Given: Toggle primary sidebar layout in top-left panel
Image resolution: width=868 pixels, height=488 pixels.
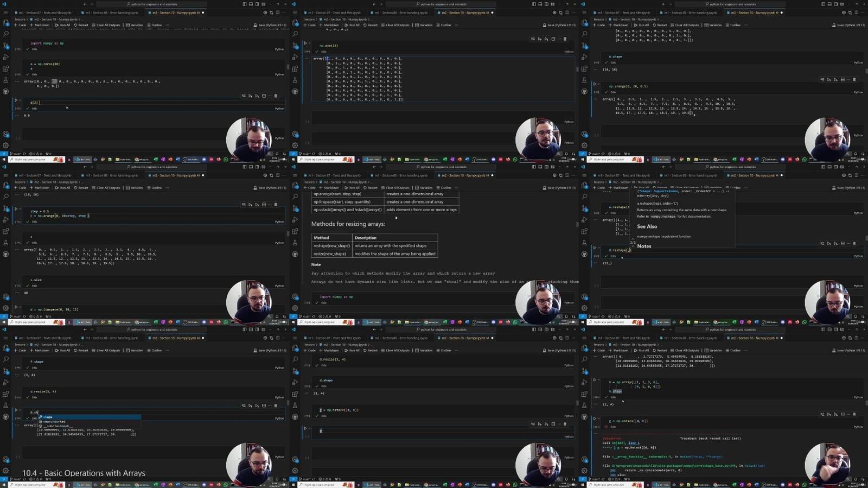Looking at the screenshot, I should (x=245, y=4).
